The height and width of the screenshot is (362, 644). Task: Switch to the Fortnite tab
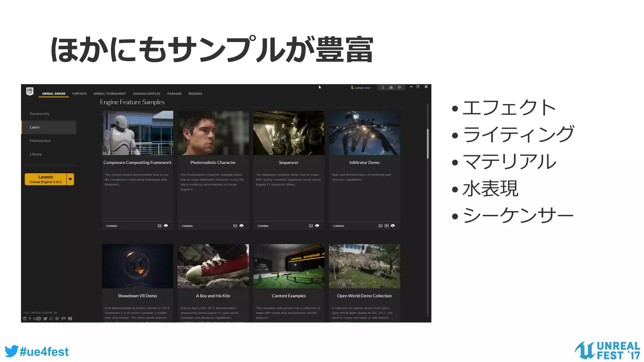(x=80, y=94)
